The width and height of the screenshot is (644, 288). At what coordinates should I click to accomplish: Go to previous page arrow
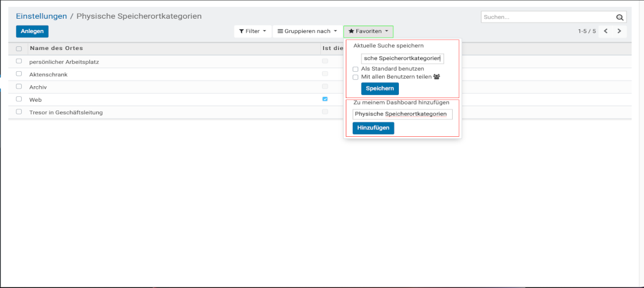(605, 31)
